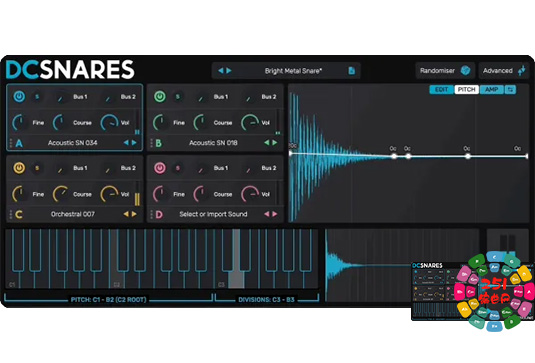
Task: Toggle power for layer C
Action: 19,168
